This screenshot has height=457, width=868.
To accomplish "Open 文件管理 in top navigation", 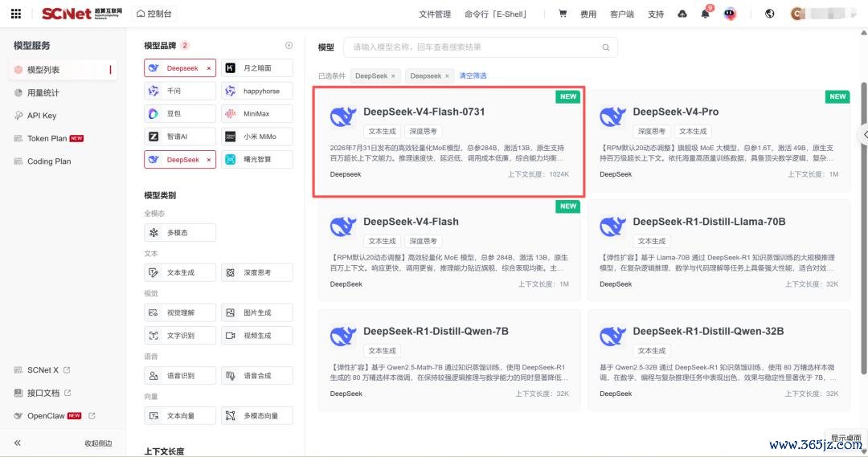I will coord(435,14).
